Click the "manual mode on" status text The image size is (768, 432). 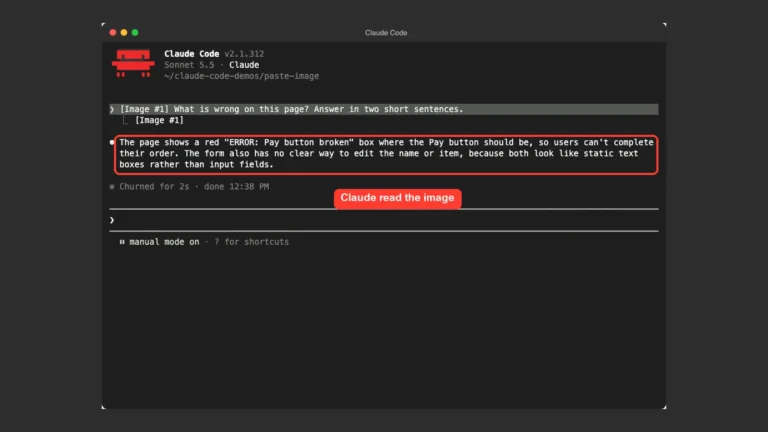point(164,242)
